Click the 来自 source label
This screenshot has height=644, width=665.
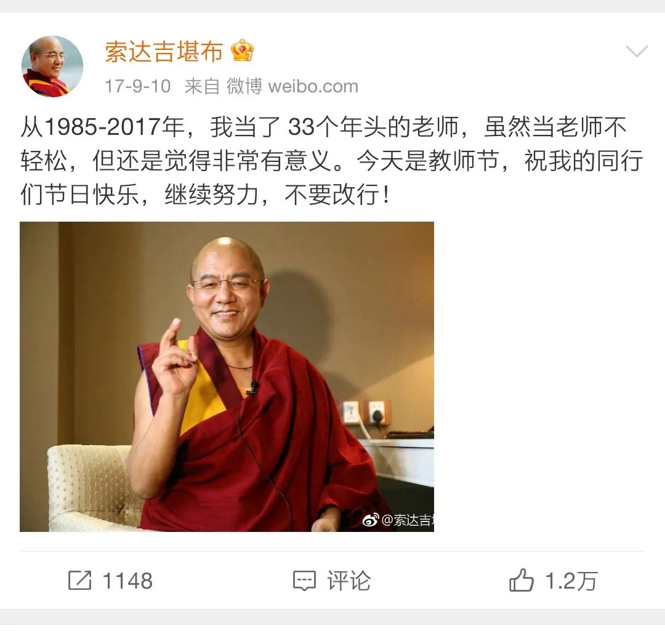click(202, 86)
